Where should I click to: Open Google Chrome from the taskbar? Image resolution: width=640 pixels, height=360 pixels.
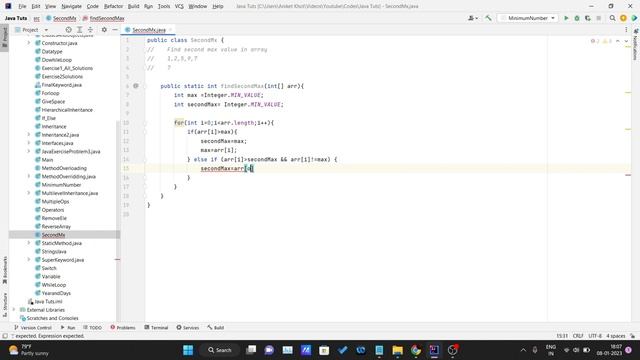click(416, 350)
